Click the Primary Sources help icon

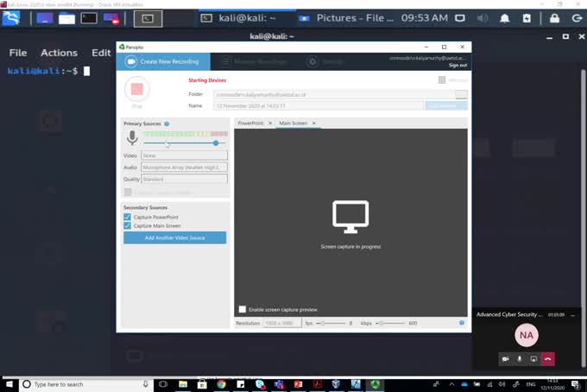(167, 123)
